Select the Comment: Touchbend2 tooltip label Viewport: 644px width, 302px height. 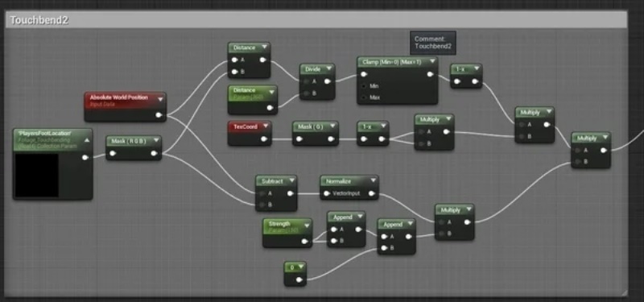[x=433, y=43]
